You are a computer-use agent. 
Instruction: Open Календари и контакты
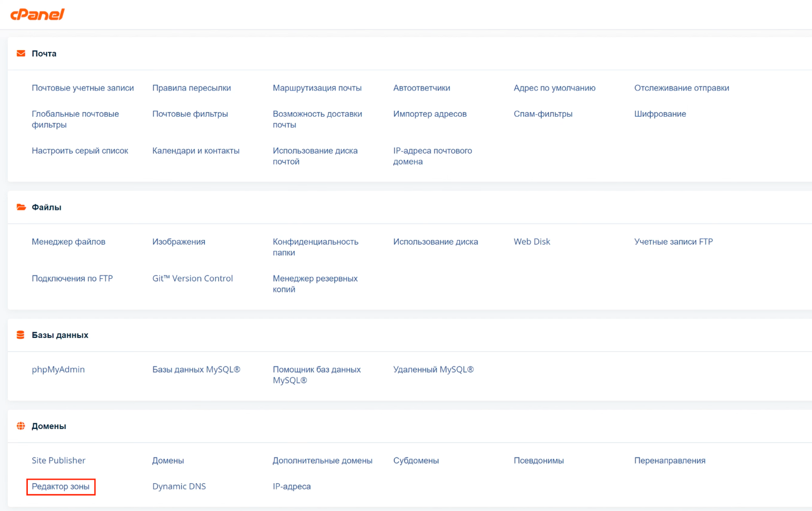click(x=196, y=151)
